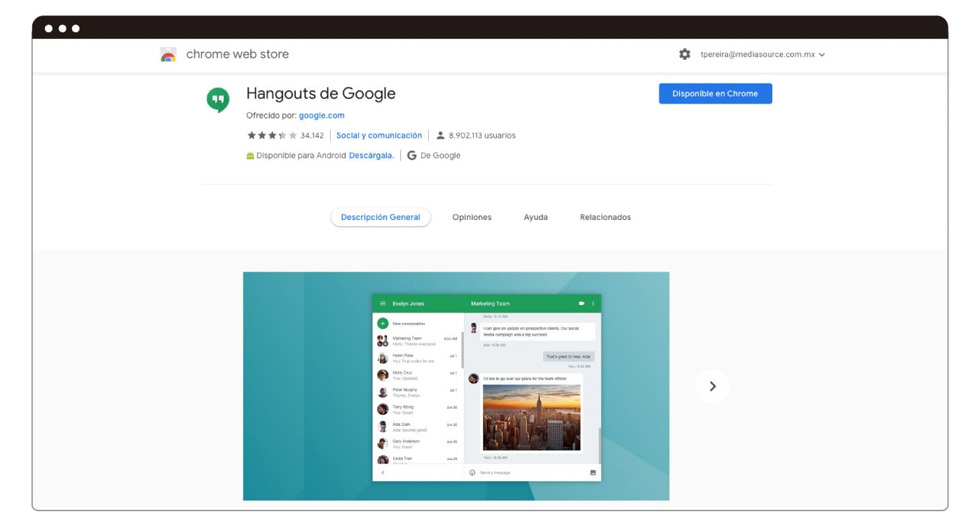The height and width of the screenshot is (526, 980).
Task: Click the users person icon
Action: (440, 135)
